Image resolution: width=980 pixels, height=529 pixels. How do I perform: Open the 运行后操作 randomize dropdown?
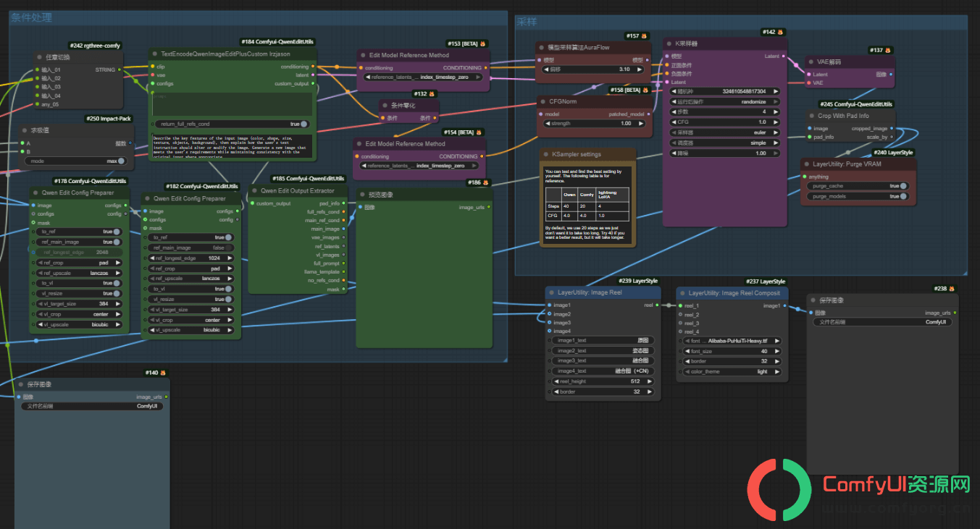tap(726, 102)
